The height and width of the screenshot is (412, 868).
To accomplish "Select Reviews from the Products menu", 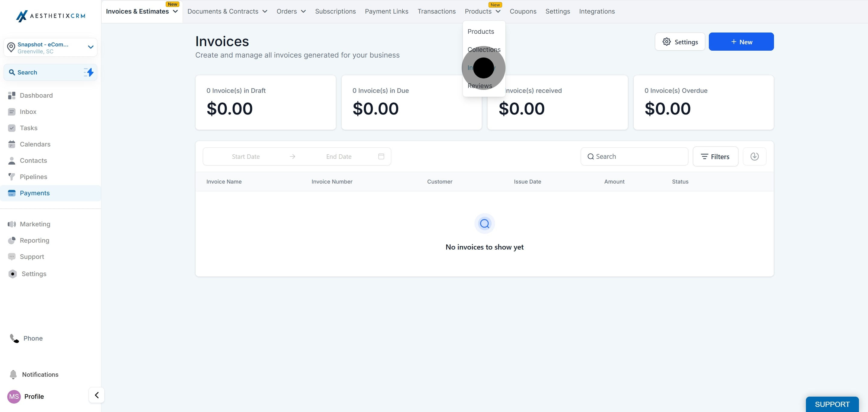I will pos(480,86).
